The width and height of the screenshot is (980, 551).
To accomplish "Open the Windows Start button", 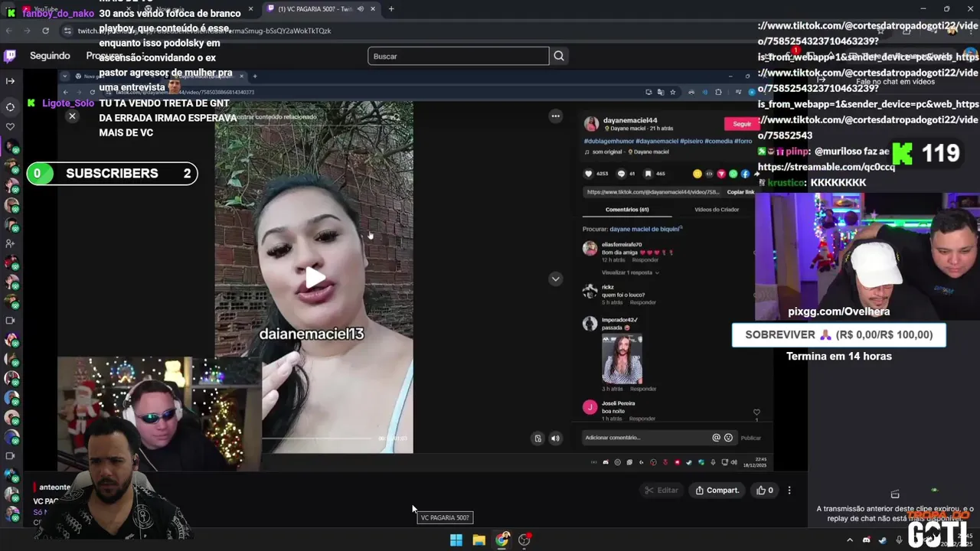I will point(456,540).
